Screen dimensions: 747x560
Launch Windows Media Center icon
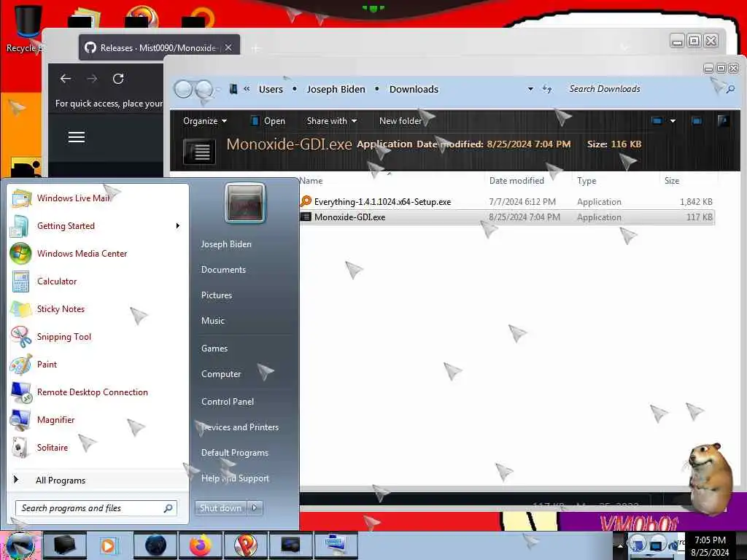[x=20, y=253]
